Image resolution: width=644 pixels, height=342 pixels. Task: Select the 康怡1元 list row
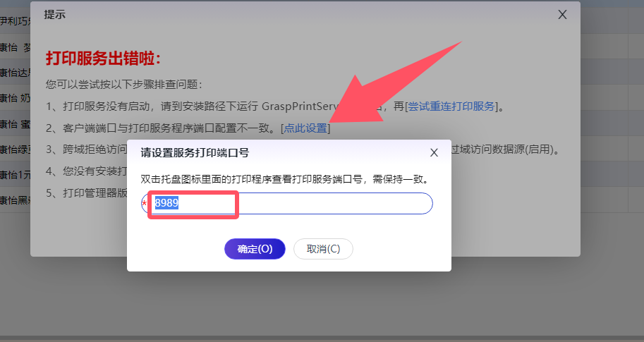click(x=14, y=174)
